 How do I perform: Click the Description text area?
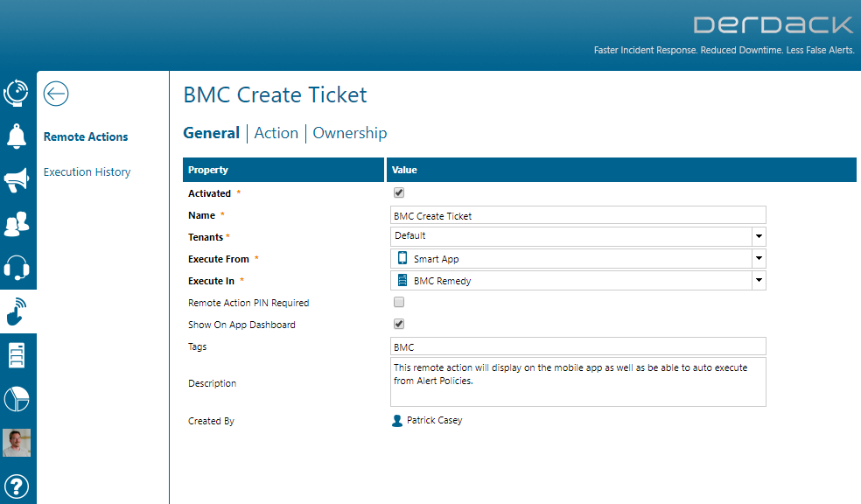578,382
